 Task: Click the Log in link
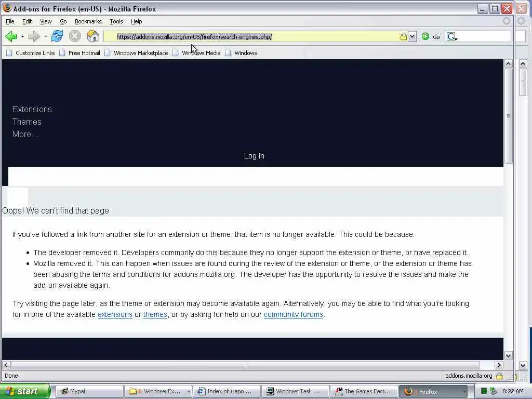coord(254,156)
